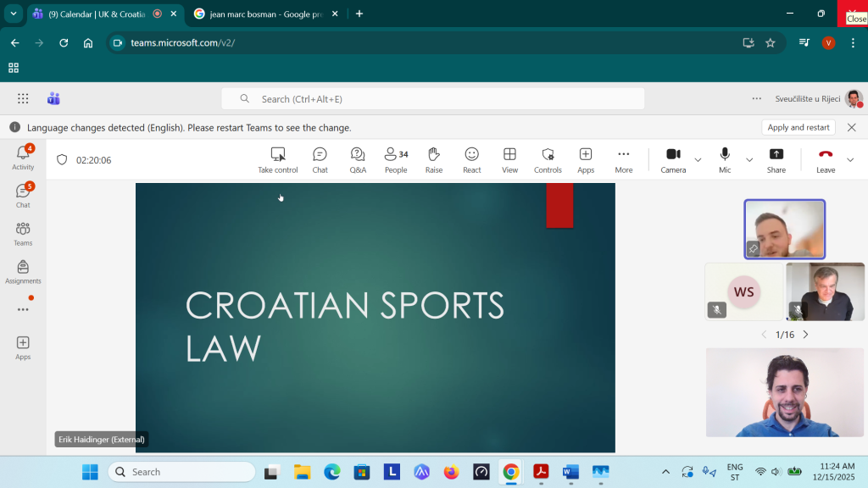This screenshot has width=868, height=488.
Task: Switch to the jean marc bosman browser tab
Action: coord(263,14)
